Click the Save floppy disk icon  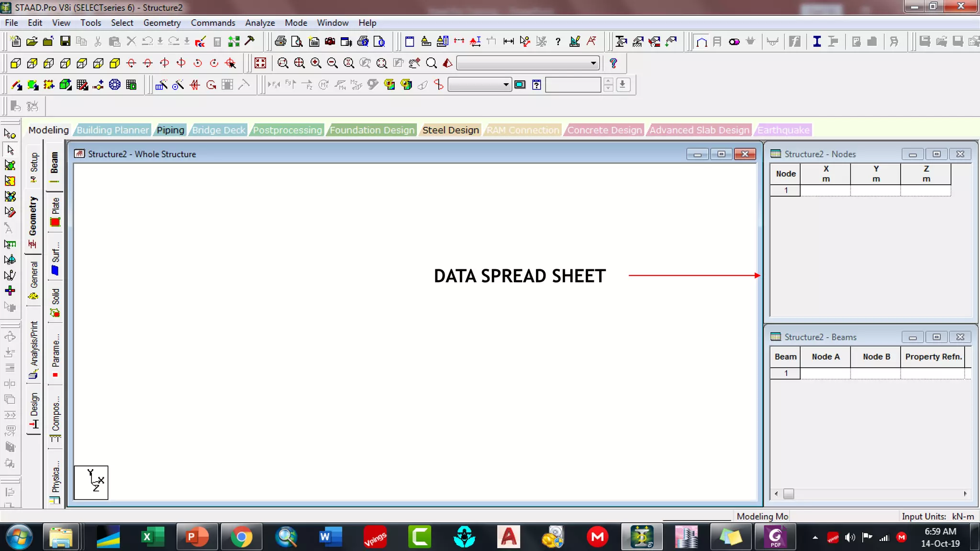pyautogui.click(x=65, y=42)
